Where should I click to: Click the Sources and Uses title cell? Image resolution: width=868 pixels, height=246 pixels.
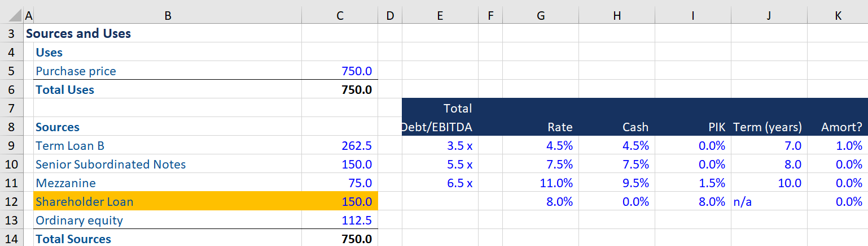tap(78, 33)
